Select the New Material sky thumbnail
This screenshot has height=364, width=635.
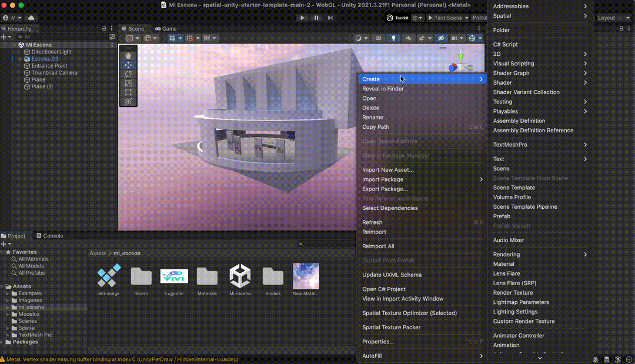coord(306,276)
